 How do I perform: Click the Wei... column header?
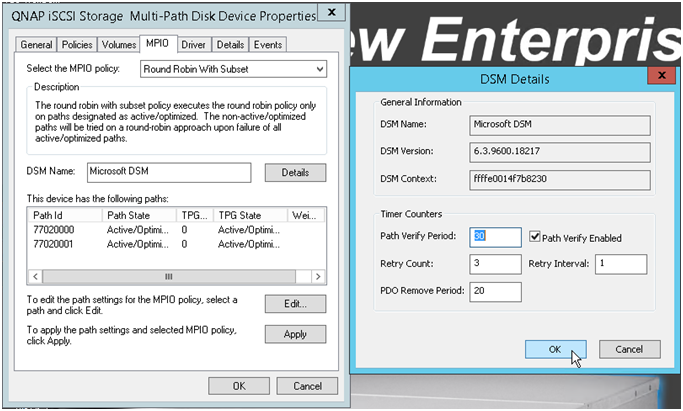click(306, 215)
